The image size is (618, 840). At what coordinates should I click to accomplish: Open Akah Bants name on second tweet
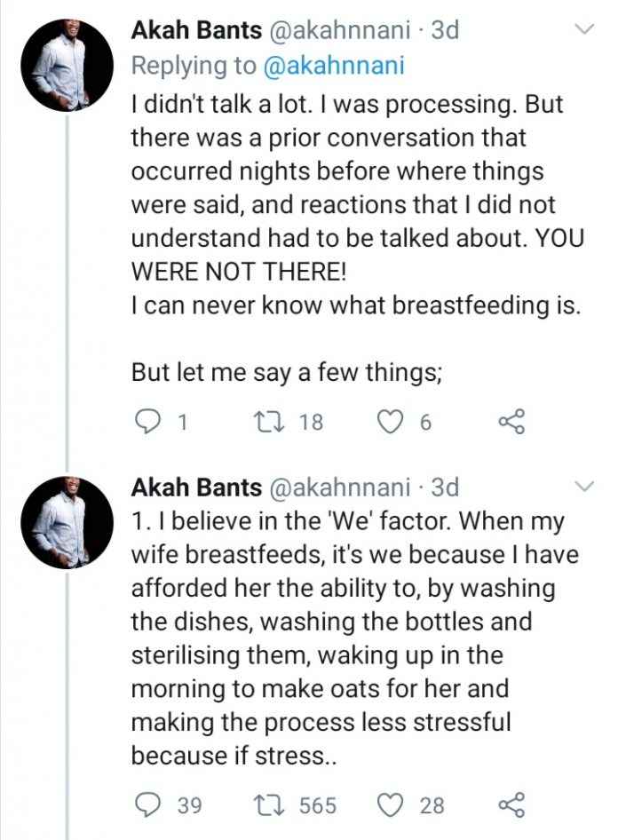196,487
